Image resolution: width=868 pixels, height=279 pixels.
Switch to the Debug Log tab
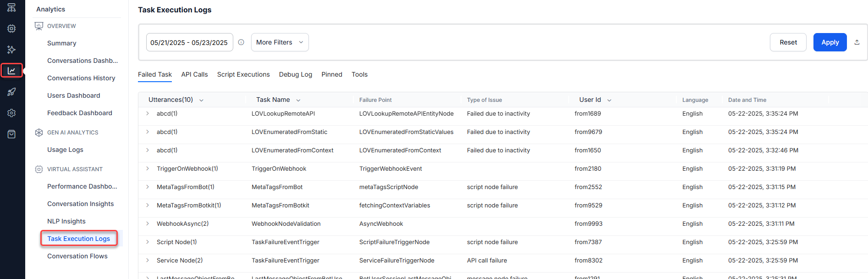295,74
